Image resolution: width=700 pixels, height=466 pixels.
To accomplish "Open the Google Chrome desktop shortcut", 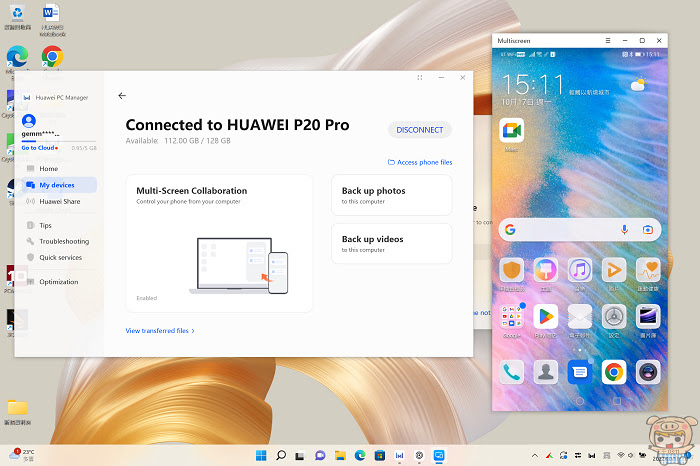I will pyautogui.click(x=52, y=57).
